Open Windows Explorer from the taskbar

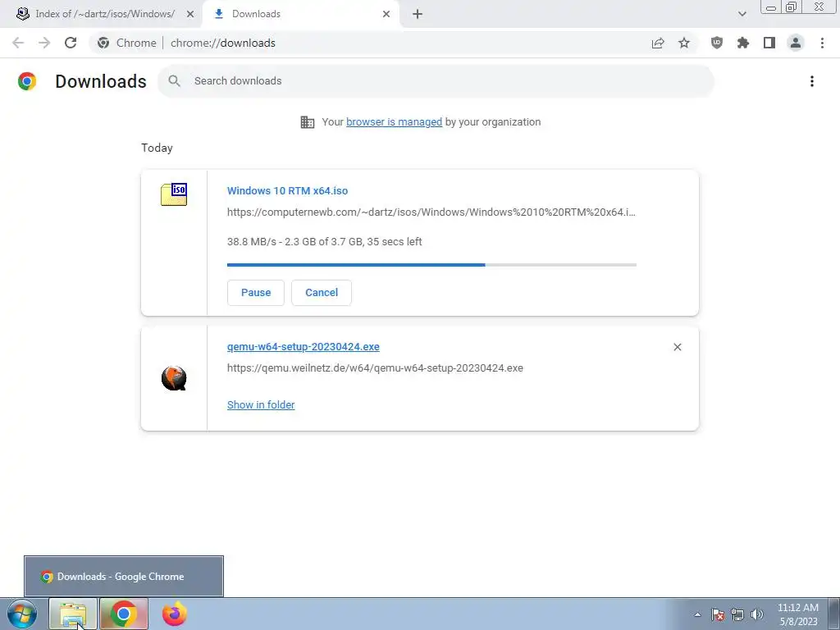click(73, 614)
